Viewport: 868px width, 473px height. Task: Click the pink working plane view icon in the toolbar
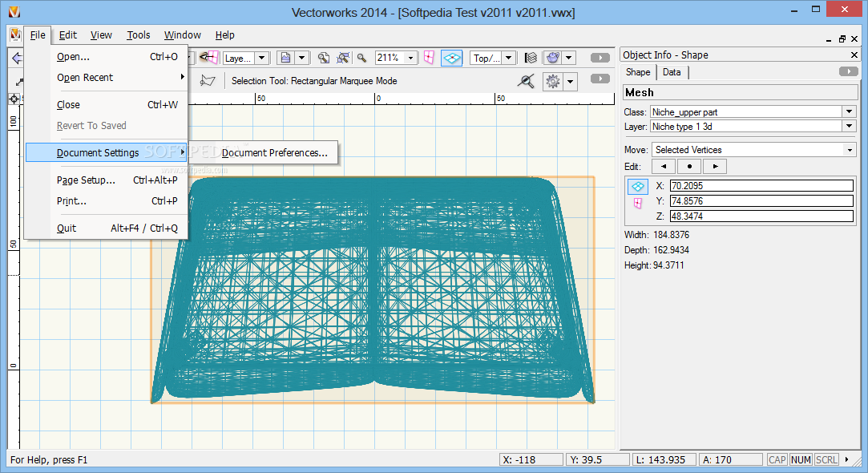429,58
